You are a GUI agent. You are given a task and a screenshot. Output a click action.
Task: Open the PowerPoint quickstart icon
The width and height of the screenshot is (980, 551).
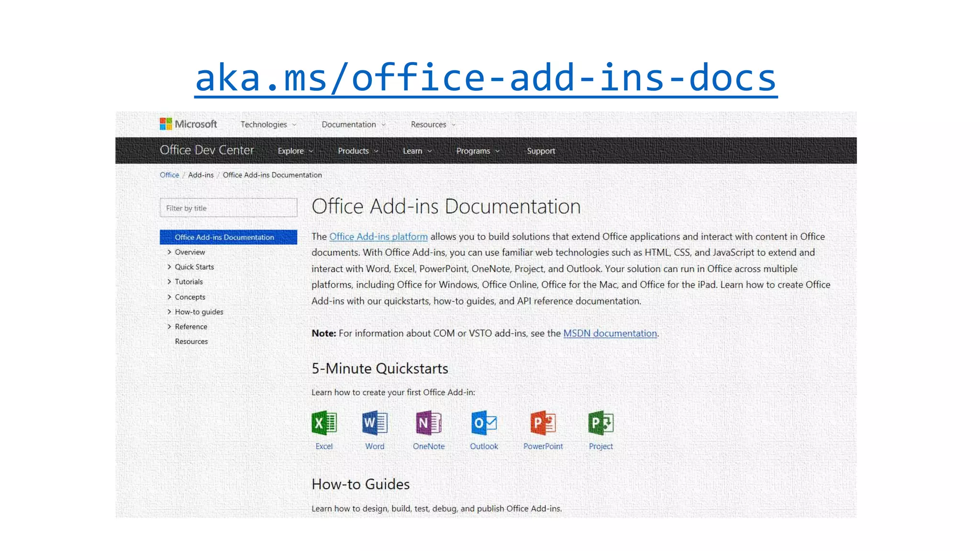pos(543,423)
